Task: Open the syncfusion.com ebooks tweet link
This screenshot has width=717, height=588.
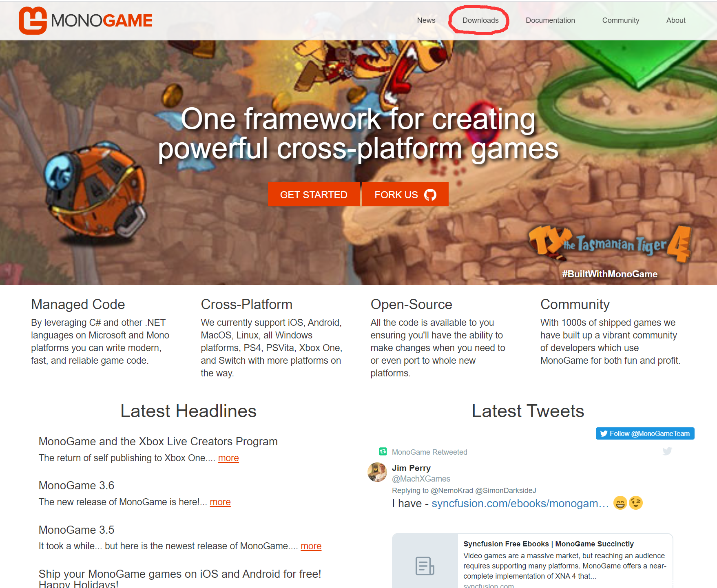Action: (520, 504)
